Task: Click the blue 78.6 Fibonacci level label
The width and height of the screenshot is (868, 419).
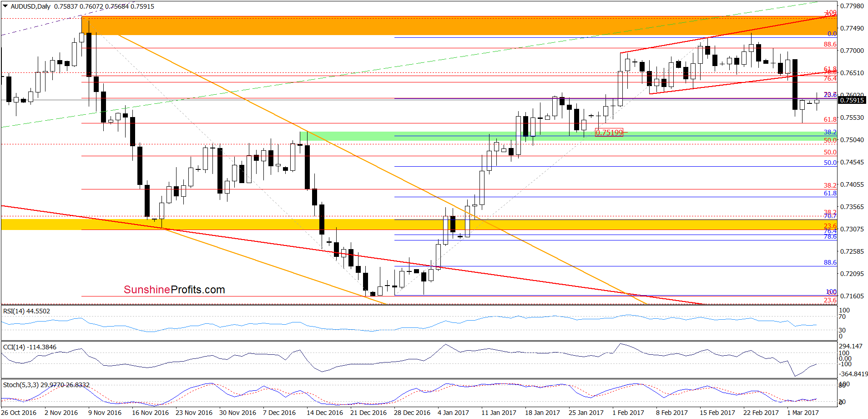Action: 830,236
